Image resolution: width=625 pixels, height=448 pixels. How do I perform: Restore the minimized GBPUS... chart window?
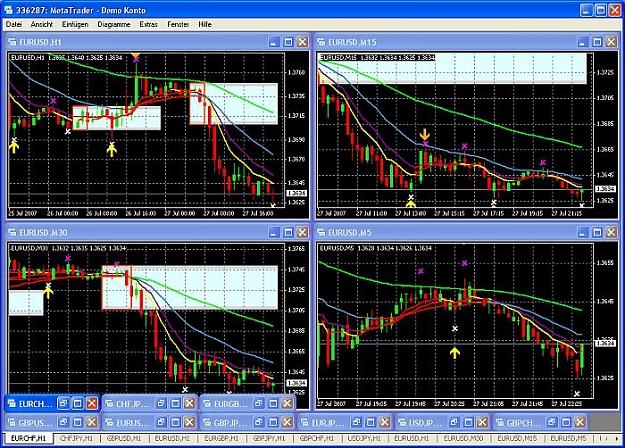pyautogui.click(x=63, y=422)
